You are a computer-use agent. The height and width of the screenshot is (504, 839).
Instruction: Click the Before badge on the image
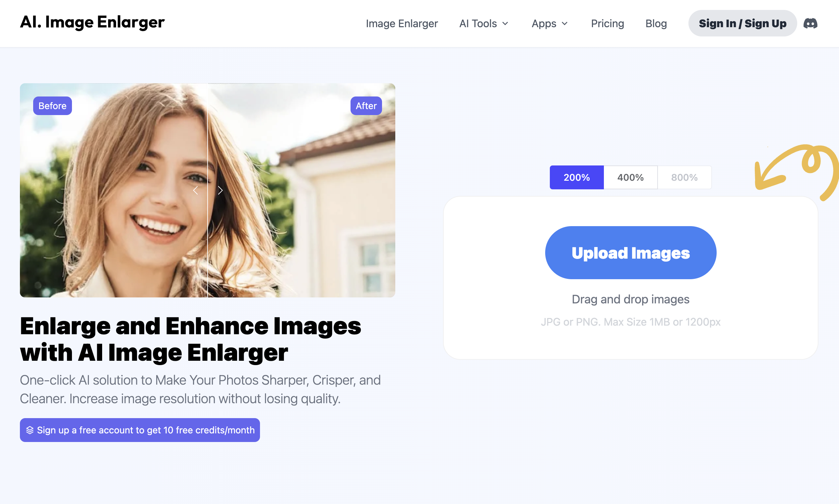(x=52, y=106)
